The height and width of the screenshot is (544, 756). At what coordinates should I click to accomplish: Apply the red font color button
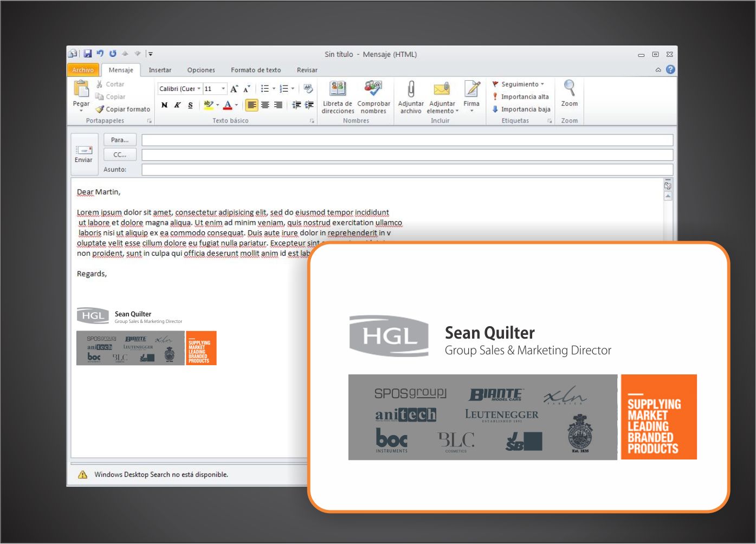pyautogui.click(x=228, y=105)
